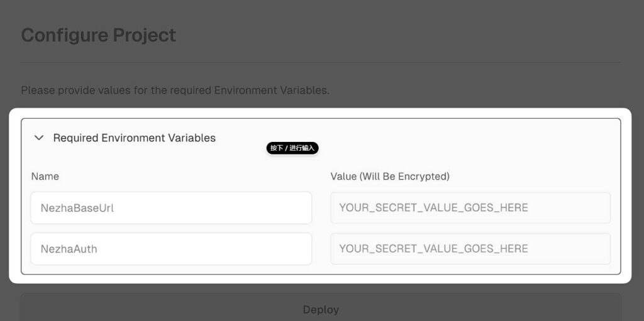
Task: Collapse the Required Environment Variables chevron
Action: pos(39,138)
